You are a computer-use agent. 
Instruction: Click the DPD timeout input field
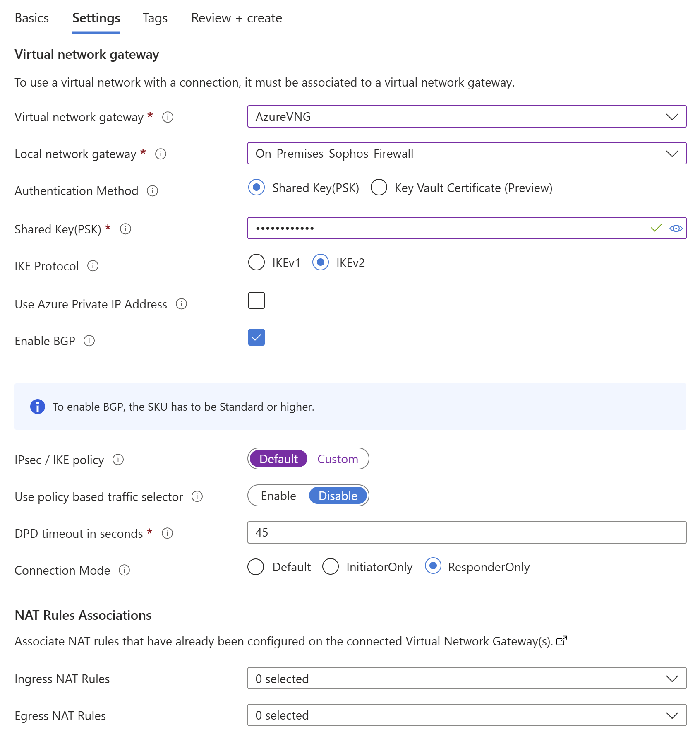click(467, 532)
